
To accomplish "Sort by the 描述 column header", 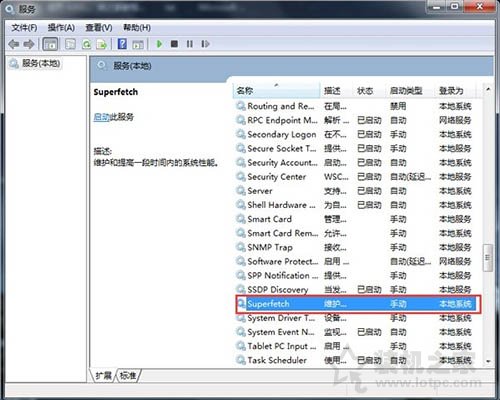I will (x=337, y=91).
